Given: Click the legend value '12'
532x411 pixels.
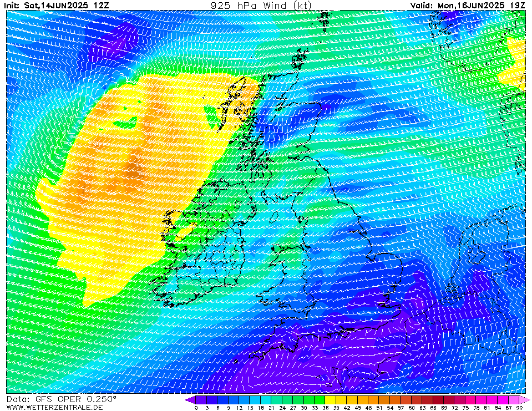Looking at the screenshot, I should pos(239,408).
